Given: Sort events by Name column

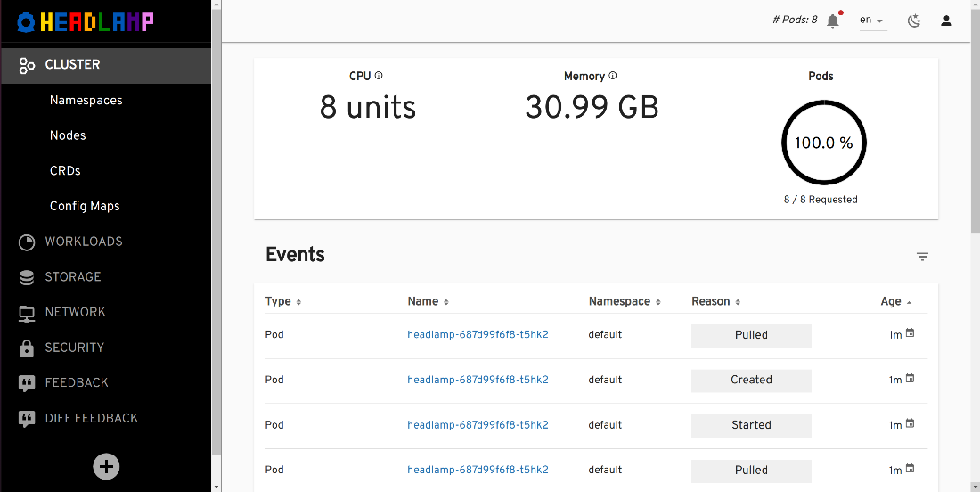Looking at the screenshot, I should click(429, 301).
